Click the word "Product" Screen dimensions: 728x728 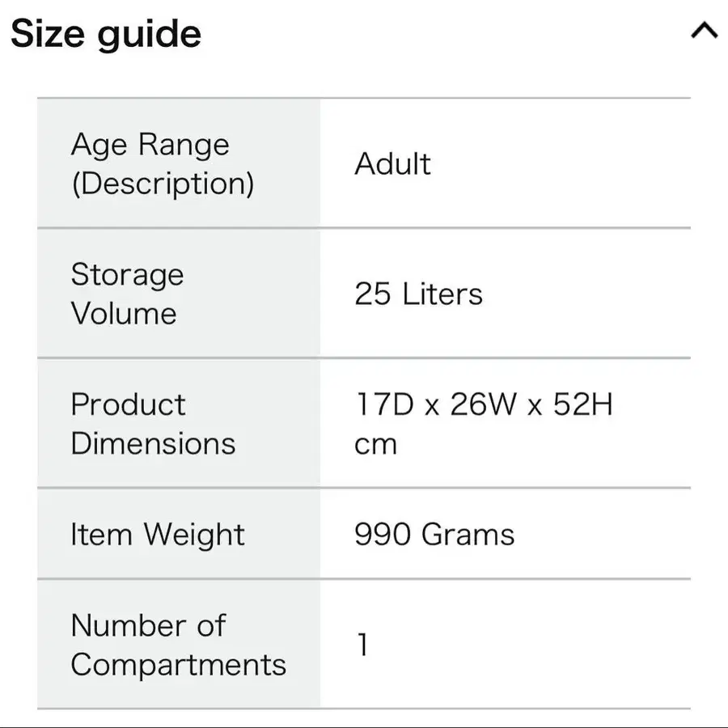pos(129,404)
